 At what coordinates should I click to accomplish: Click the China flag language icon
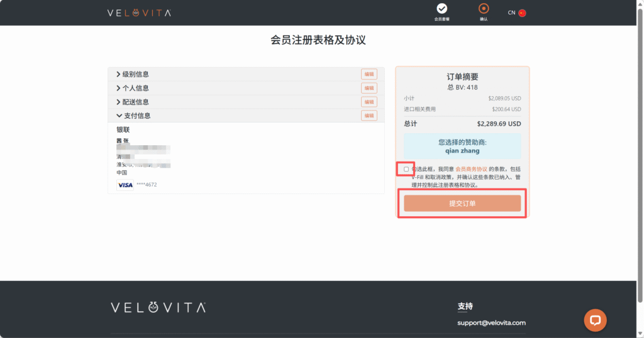click(522, 13)
